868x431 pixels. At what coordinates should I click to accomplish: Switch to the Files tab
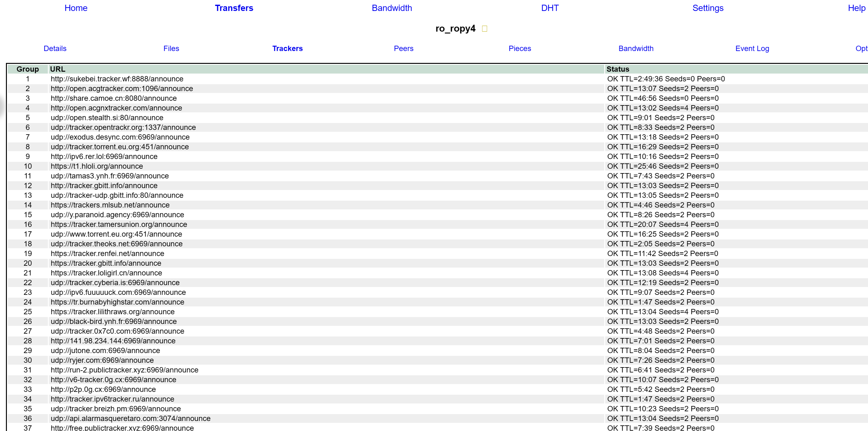(x=171, y=49)
